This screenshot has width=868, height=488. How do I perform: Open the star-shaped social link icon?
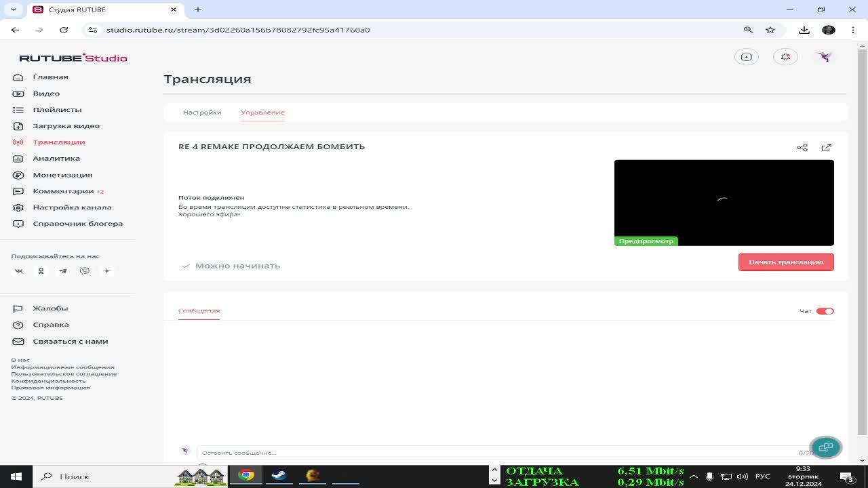(x=106, y=271)
